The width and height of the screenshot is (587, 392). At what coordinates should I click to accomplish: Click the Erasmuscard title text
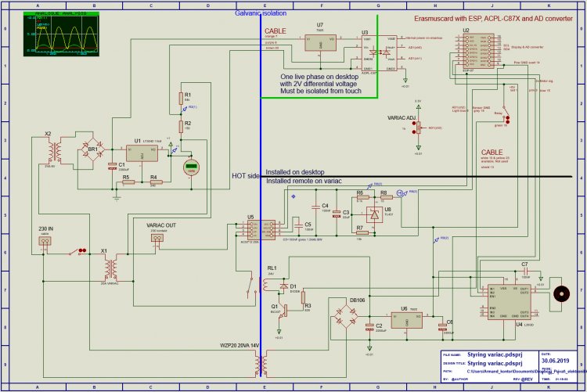[x=493, y=18]
